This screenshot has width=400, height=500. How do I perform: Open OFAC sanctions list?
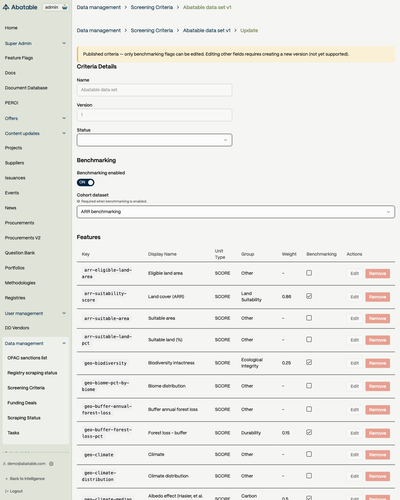coord(27,358)
